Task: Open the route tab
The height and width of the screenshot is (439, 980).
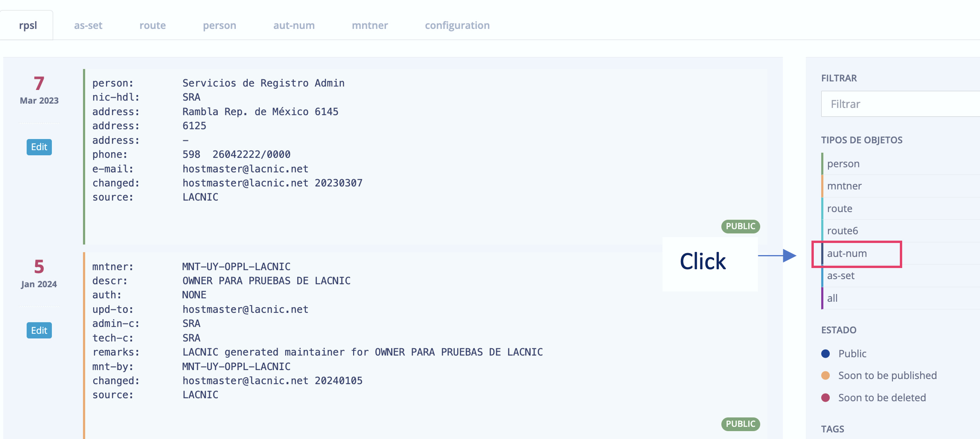Action: [153, 25]
